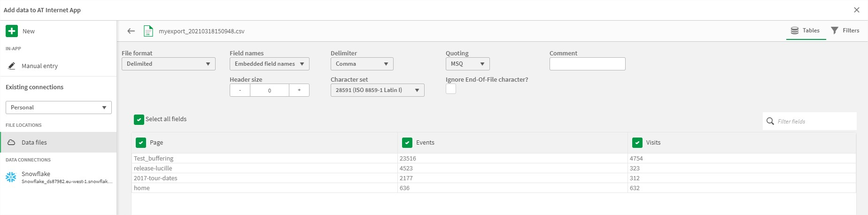
Task: Click the Manual entry pencil icon
Action: pos(12,66)
